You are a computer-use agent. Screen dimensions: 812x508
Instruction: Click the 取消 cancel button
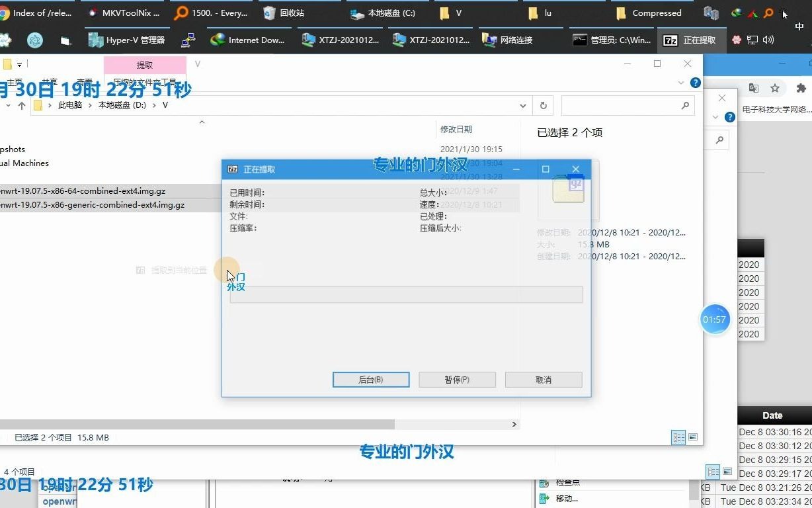coord(544,380)
